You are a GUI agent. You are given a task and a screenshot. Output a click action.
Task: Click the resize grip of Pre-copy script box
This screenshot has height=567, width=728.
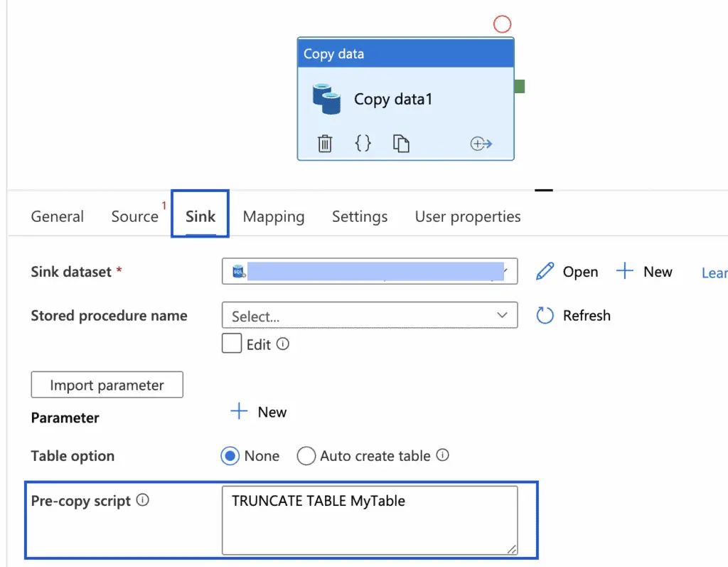tap(512, 549)
